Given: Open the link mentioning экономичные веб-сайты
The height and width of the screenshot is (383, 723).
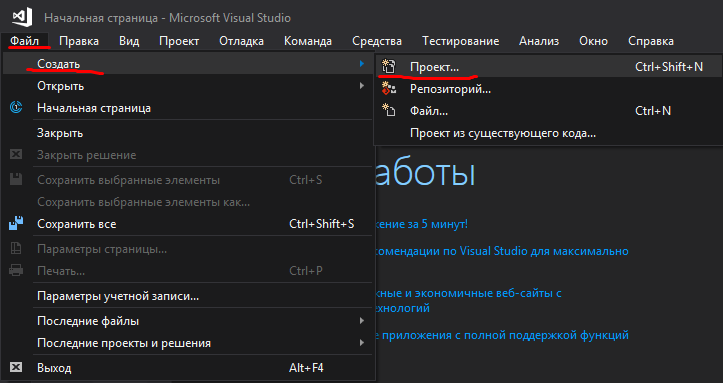Looking at the screenshot, I should click(469, 300).
